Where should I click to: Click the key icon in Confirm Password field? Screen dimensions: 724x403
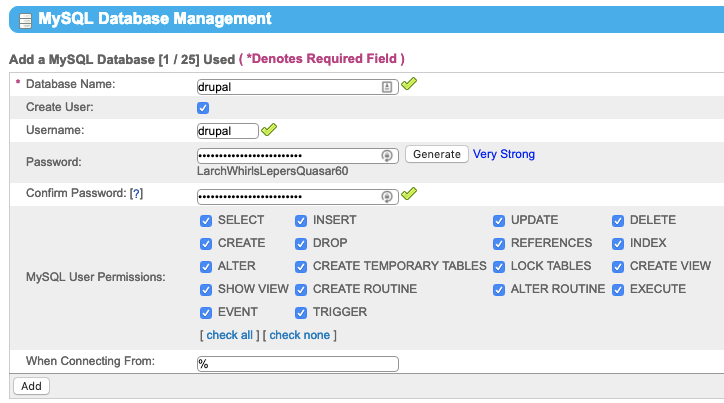pyautogui.click(x=387, y=195)
